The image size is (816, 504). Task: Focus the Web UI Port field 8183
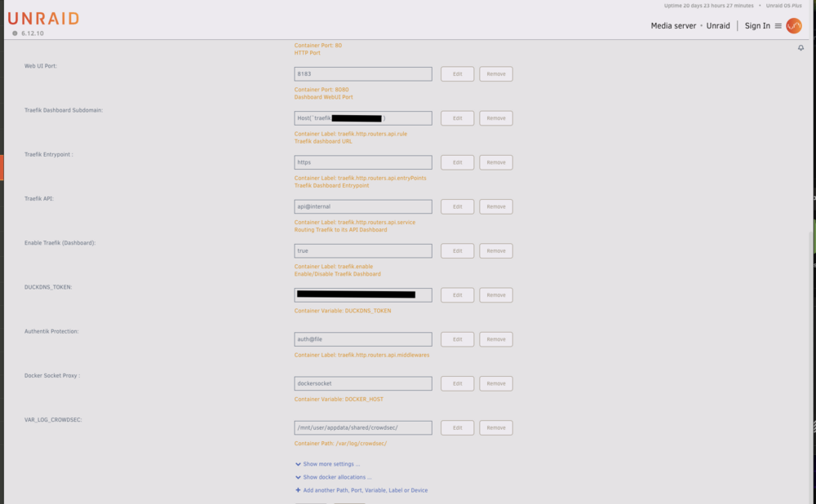(x=363, y=74)
